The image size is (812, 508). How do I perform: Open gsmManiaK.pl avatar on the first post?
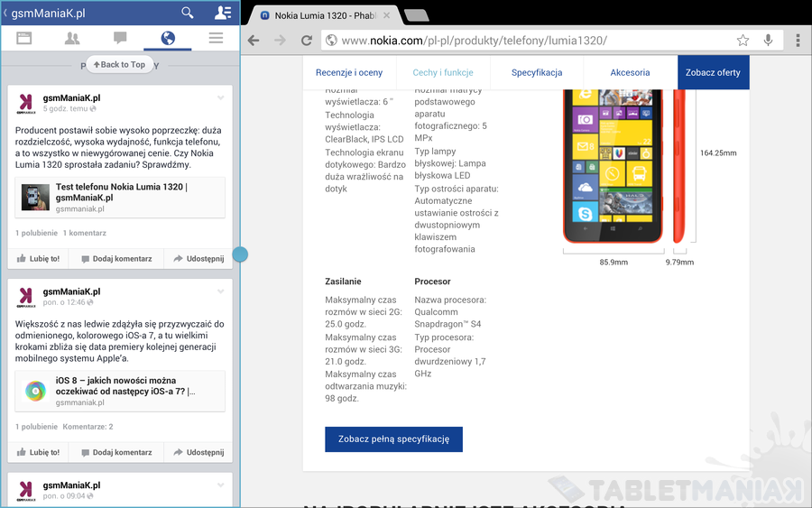pyautogui.click(x=26, y=103)
